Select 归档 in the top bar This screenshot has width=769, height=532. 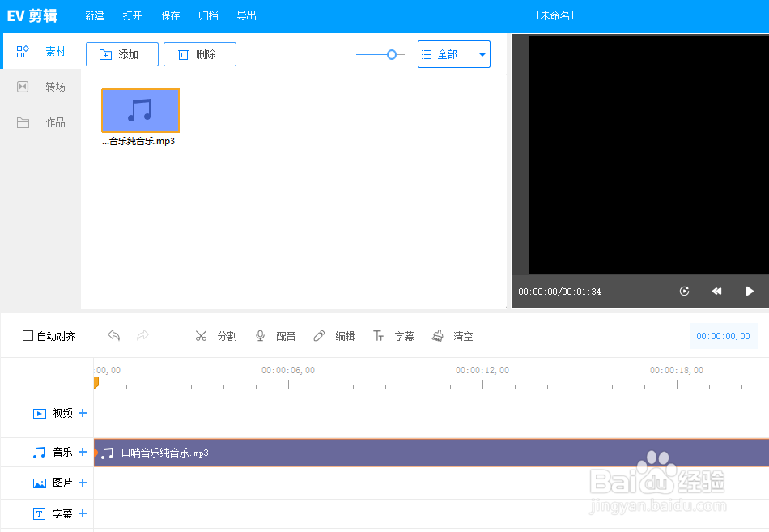[x=208, y=15]
